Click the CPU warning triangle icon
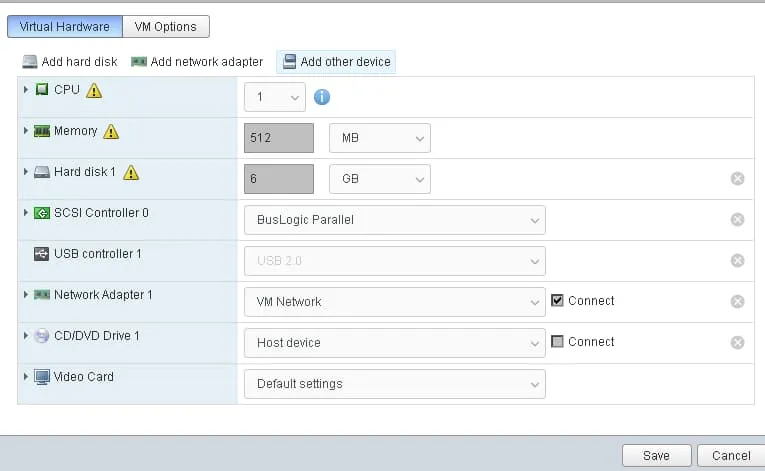The image size is (765, 471). 94,91
